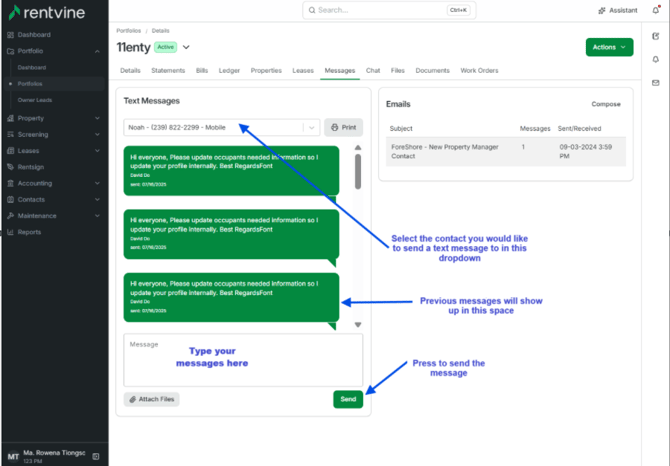Click the paperclip icon on Attach Files

coord(133,399)
